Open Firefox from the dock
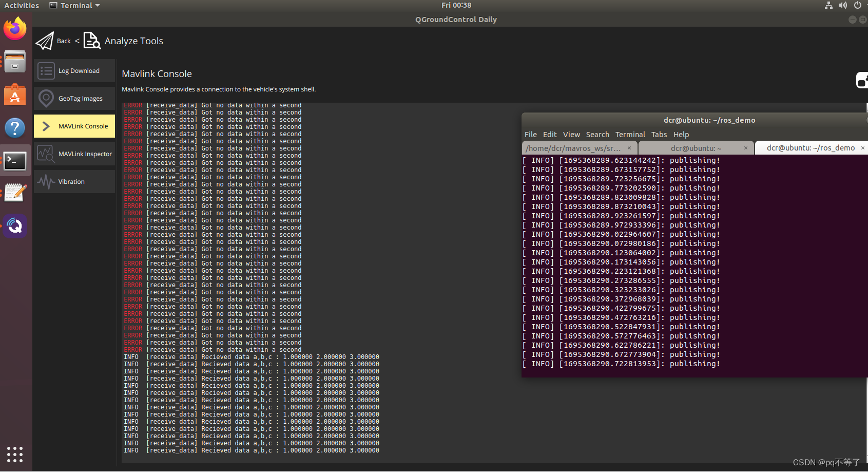This screenshot has width=868, height=472. (15, 29)
